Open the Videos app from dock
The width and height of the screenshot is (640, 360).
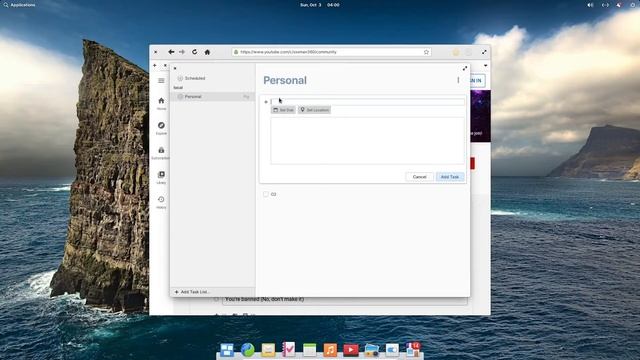coord(351,350)
